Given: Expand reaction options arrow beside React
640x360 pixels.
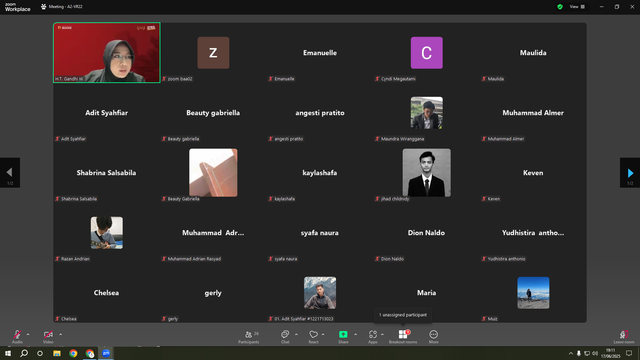Looking at the screenshot, I should pyautogui.click(x=323, y=334).
